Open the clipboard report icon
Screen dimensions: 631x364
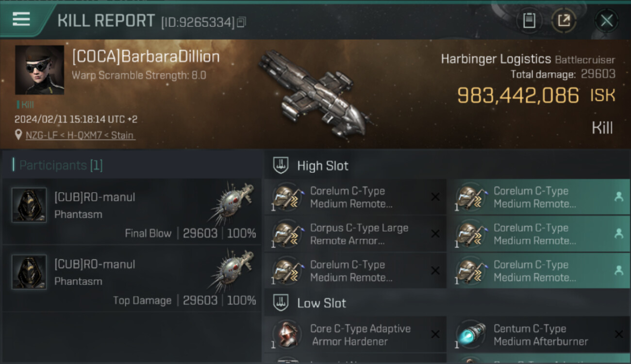(529, 21)
